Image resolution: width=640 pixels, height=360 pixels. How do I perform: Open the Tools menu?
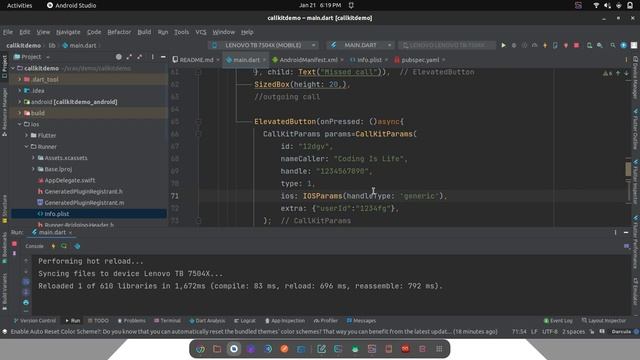[x=181, y=32]
